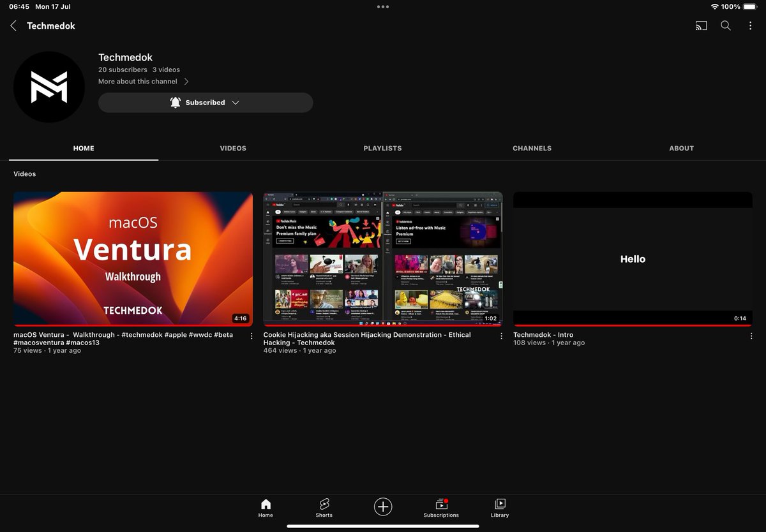The width and height of the screenshot is (766, 532).
Task: Click the Techmedok - Intro video title
Action: 543,335
